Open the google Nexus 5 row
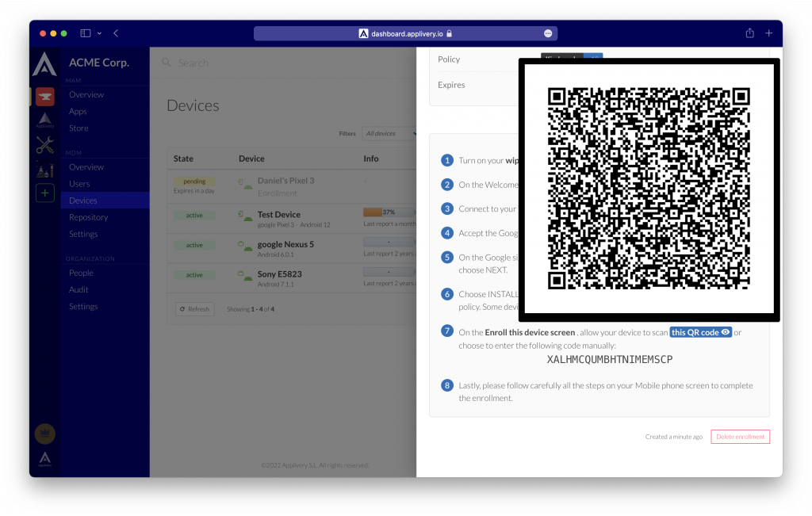Screen dimensions: 812x516 [292, 248]
